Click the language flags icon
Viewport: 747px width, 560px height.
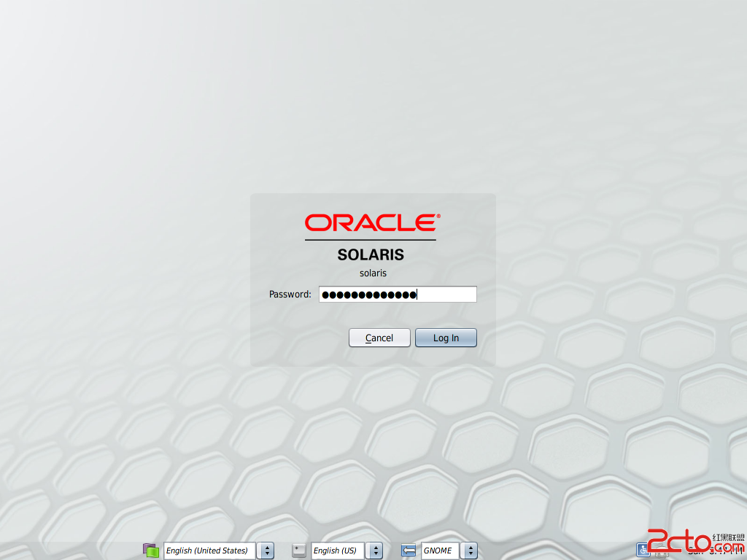coord(151,551)
